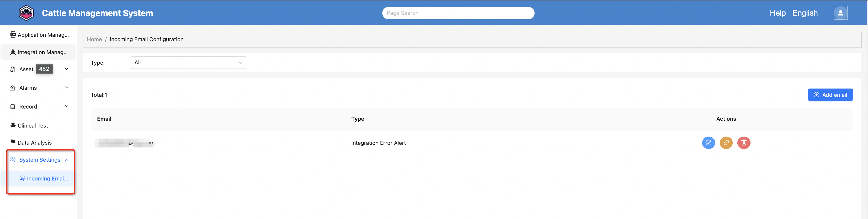Click the Incoming Email envelope icon
The width and height of the screenshot is (868, 219).
(x=22, y=178)
